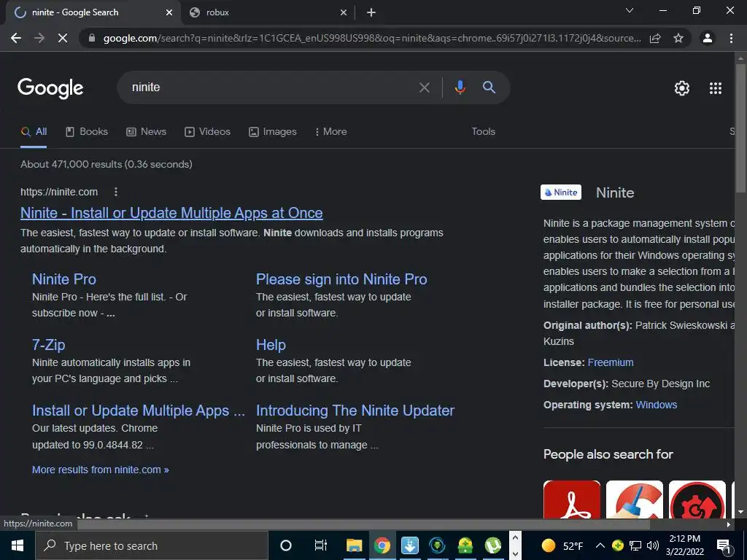Click the Google logo
Screen dimensions: 747x560
pyautogui.click(x=50, y=88)
